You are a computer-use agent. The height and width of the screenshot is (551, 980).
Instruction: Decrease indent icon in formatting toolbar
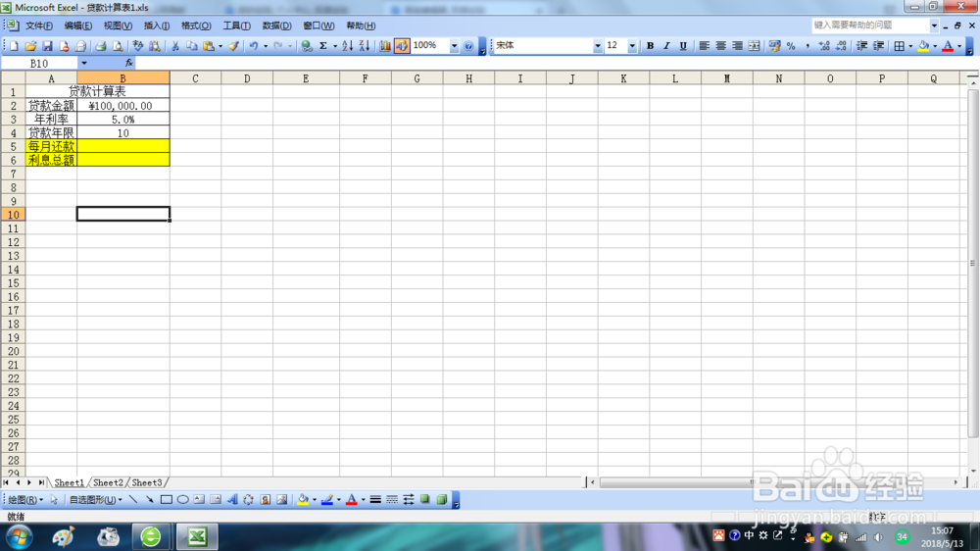pos(861,46)
